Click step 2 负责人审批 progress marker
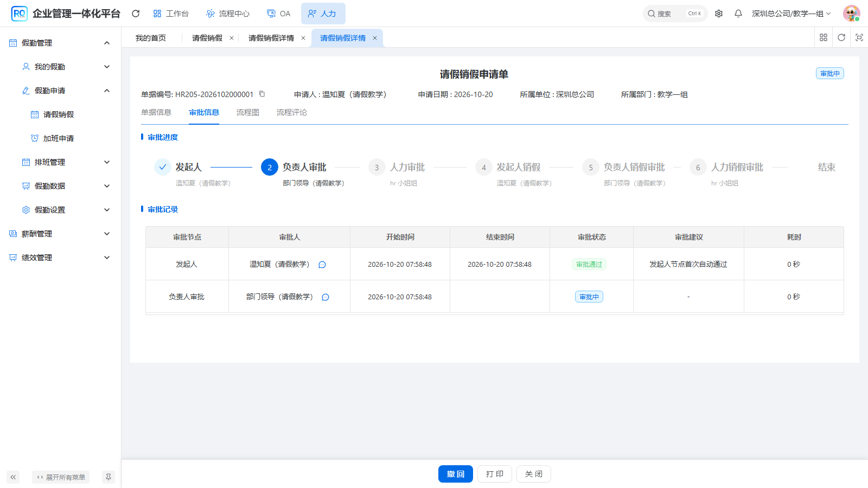Viewport: 868px width, 488px height. pos(270,167)
